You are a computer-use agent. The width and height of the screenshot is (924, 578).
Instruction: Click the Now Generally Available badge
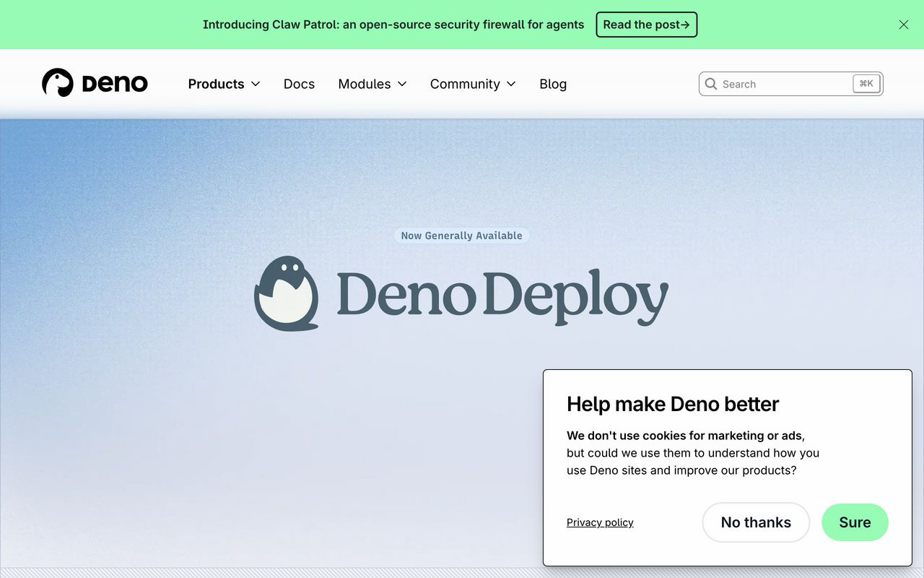click(462, 236)
